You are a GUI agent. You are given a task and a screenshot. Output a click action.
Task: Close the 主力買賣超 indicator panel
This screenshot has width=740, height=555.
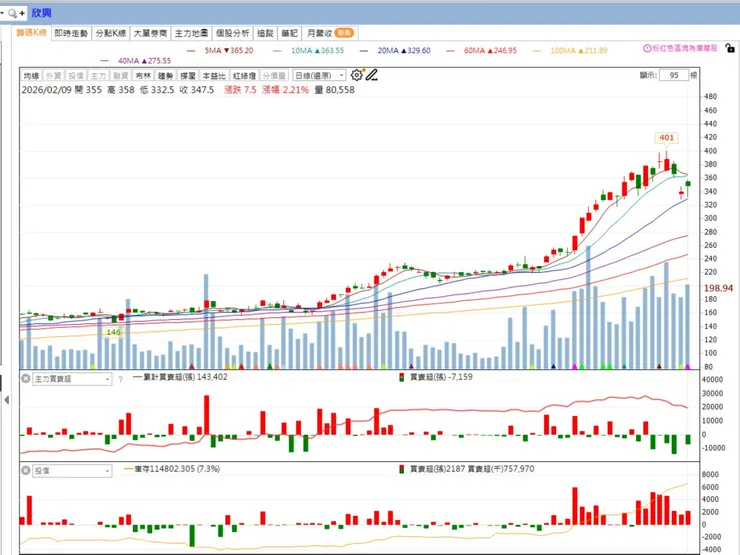tap(26, 378)
